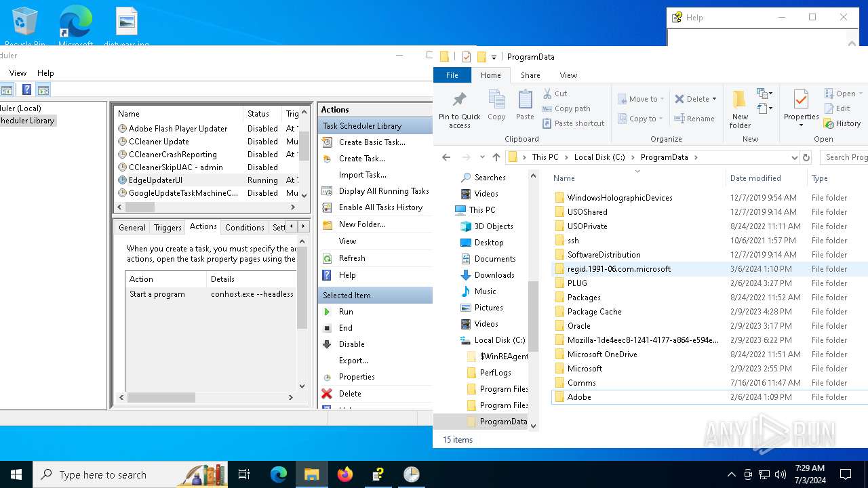Image resolution: width=868 pixels, height=488 pixels.
Task: Switch to the Share ribbon tab
Action: 530,75
